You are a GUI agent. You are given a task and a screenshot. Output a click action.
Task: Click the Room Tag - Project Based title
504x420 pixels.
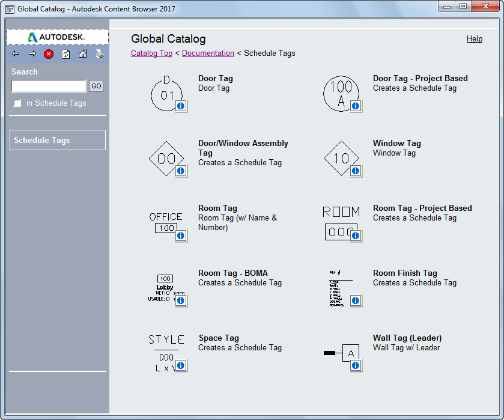pyautogui.click(x=422, y=208)
